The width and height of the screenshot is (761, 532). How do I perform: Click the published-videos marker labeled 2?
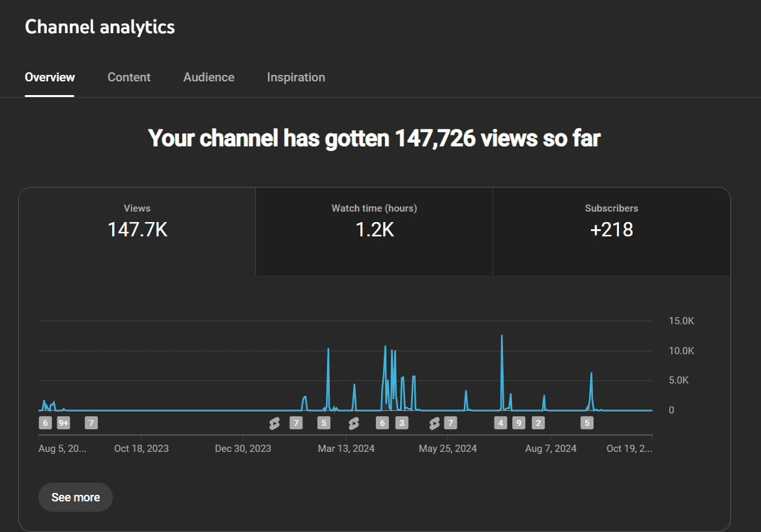tap(538, 423)
